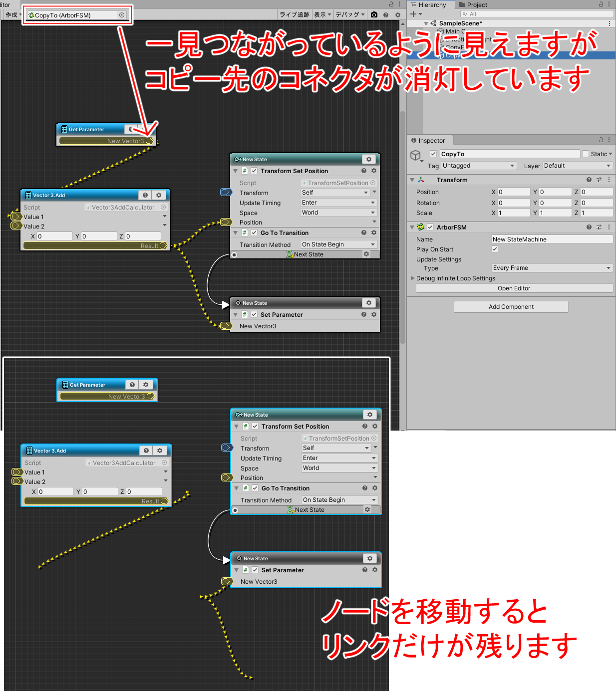Image resolution: width=616 pixels, height=691 pixels.
Task: Click the Transform component help icon
Action: click(x=589, y=180)
